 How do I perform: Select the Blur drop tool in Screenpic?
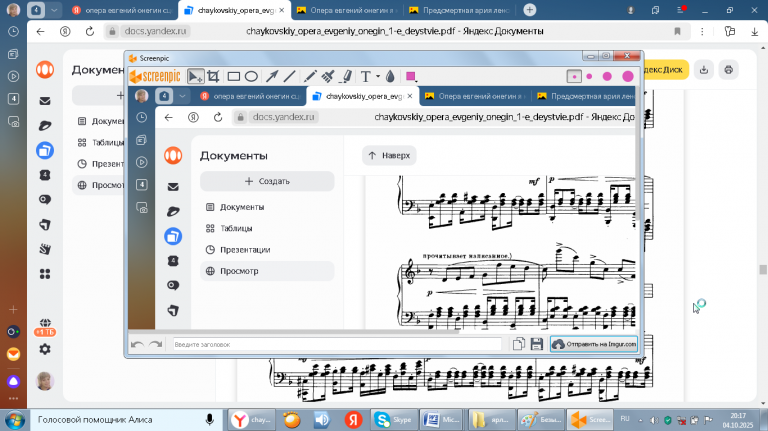click(x=390, y=76)
